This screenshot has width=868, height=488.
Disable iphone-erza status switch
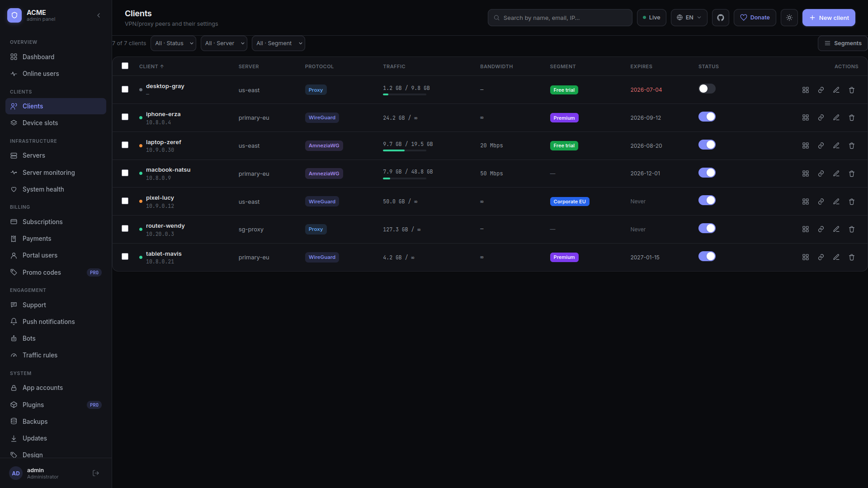pyautogui.click(x=707, y=117)
